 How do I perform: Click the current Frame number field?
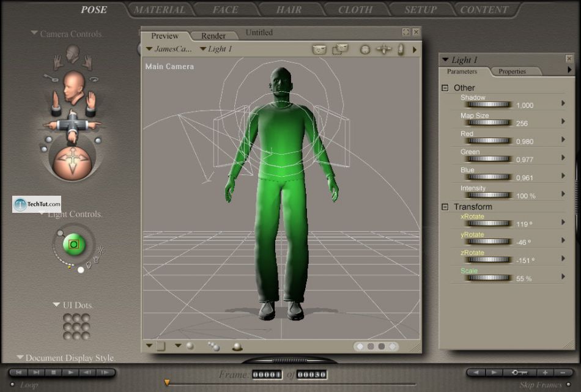click(x=267, y=375)
